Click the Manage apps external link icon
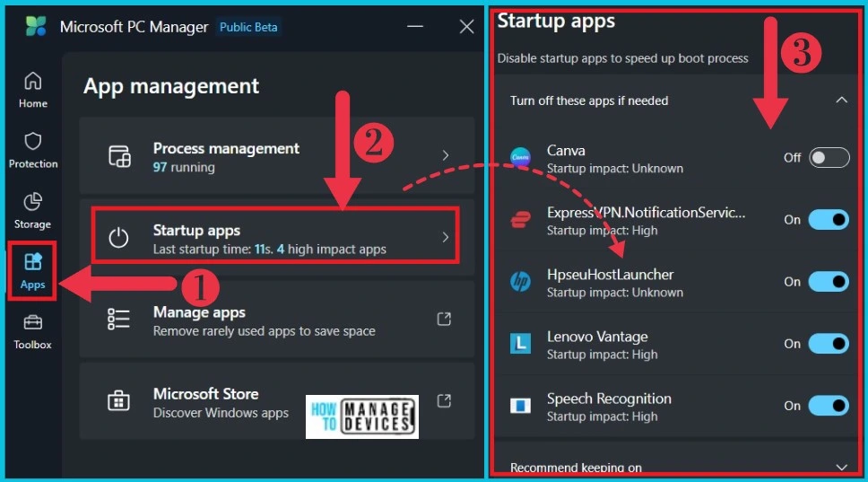Screen dimensions: 868x482 pyautogui.click(x=444, y=319)
